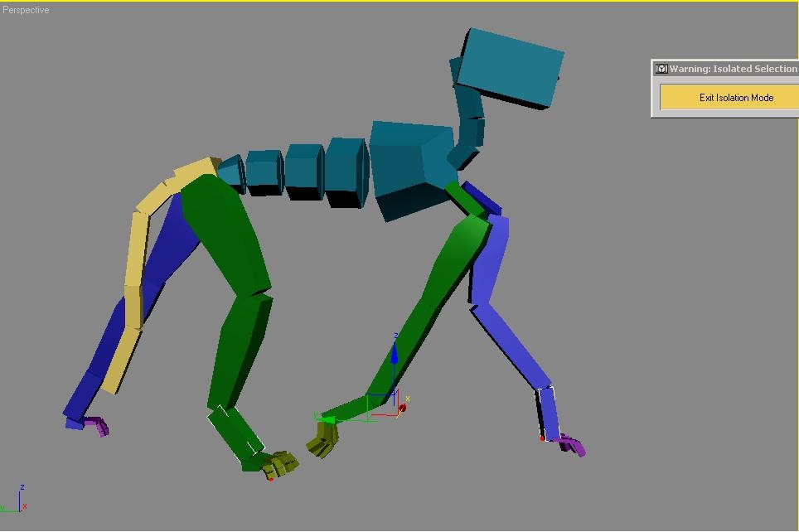Viewport: 799px width, 532px height.
Task: Click the Warning: Isolated Selection dialog icon
Action: tap(661, 69)
